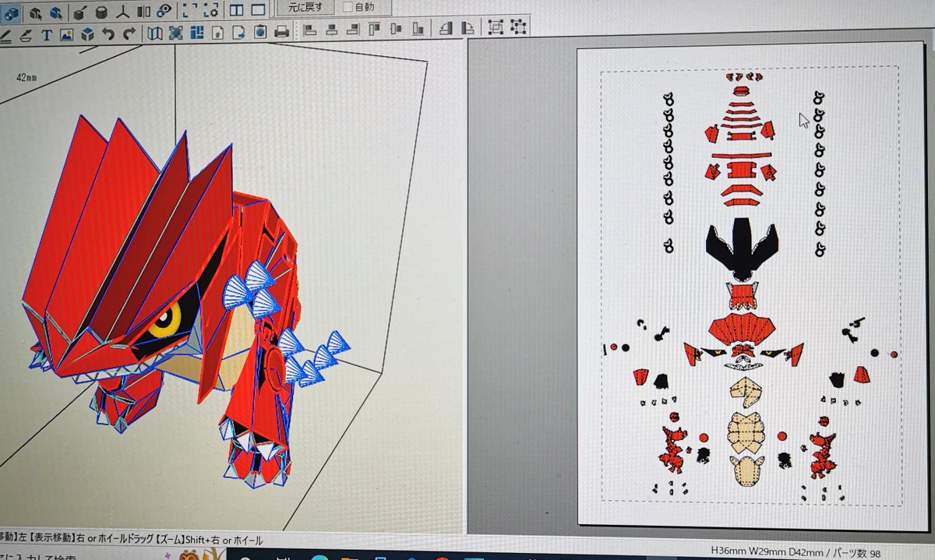Align selected parts to top edge
Image resolution: width=935 pixels, height=560 pixels.
(375, 30)
